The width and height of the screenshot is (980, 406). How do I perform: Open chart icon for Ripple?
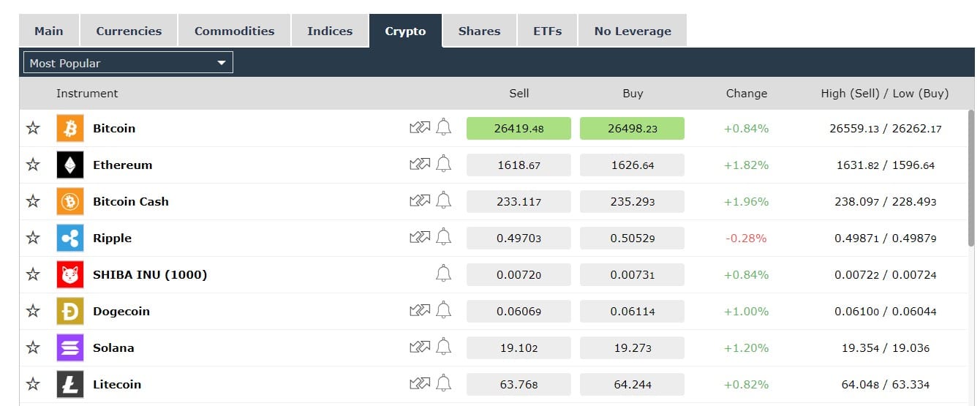click(420, 238)
